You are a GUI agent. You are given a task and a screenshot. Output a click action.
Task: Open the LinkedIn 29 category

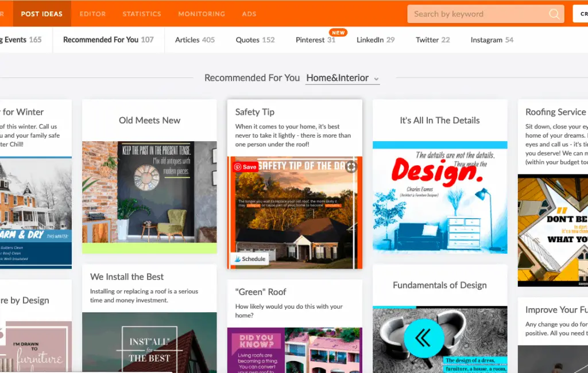pyautogui.click(x=376, y=40)
